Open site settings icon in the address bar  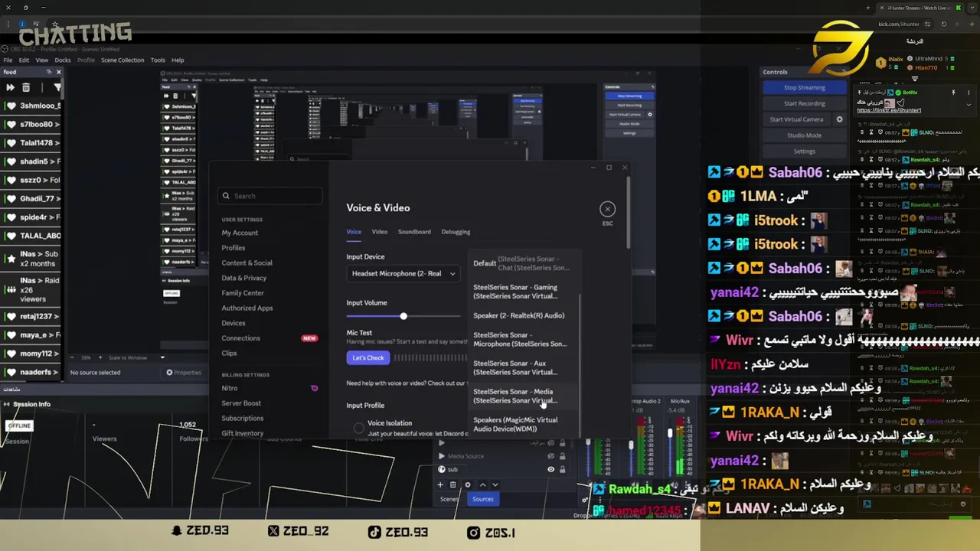click(x=927, y=24)
